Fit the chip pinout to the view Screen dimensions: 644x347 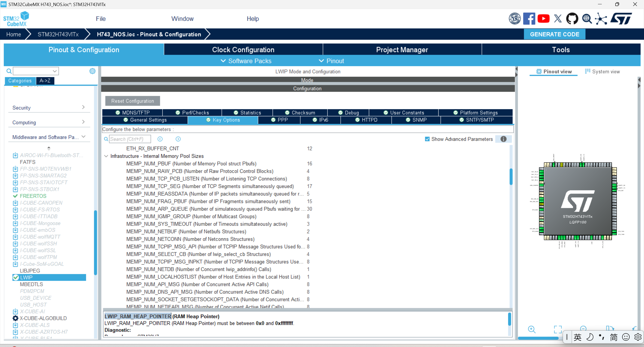click(558, 329)
